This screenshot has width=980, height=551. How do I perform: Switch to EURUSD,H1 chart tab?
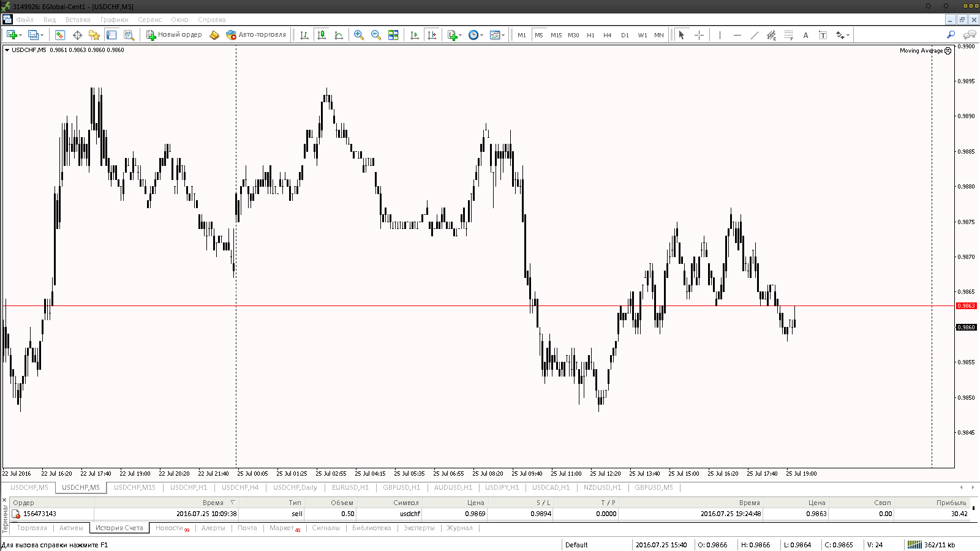pos(350,487)
